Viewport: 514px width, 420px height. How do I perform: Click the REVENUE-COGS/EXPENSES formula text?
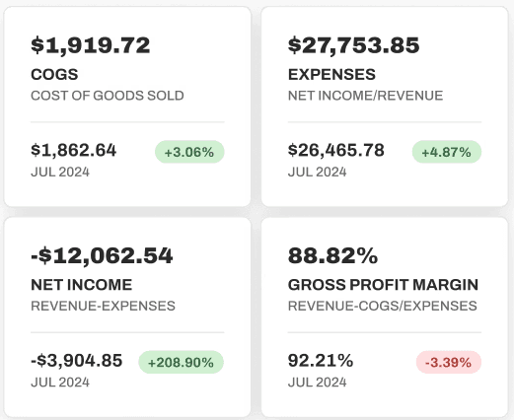click(x=383, y=306)
